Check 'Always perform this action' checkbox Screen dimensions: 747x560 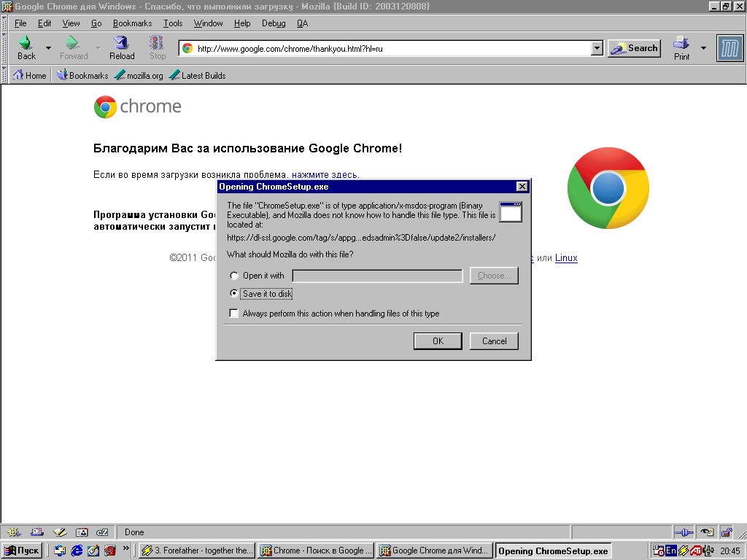tap(234, 313)
